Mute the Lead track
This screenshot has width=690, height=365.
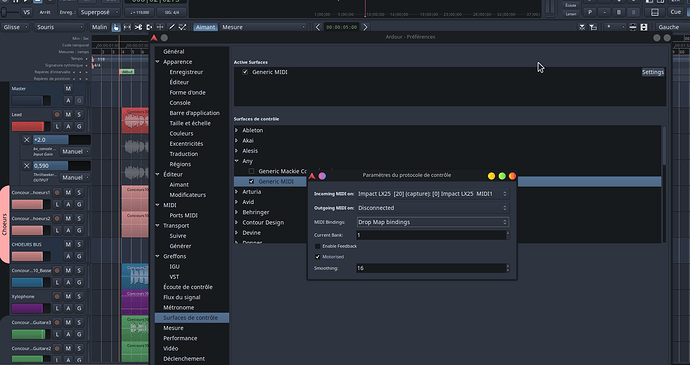[68, 114]
